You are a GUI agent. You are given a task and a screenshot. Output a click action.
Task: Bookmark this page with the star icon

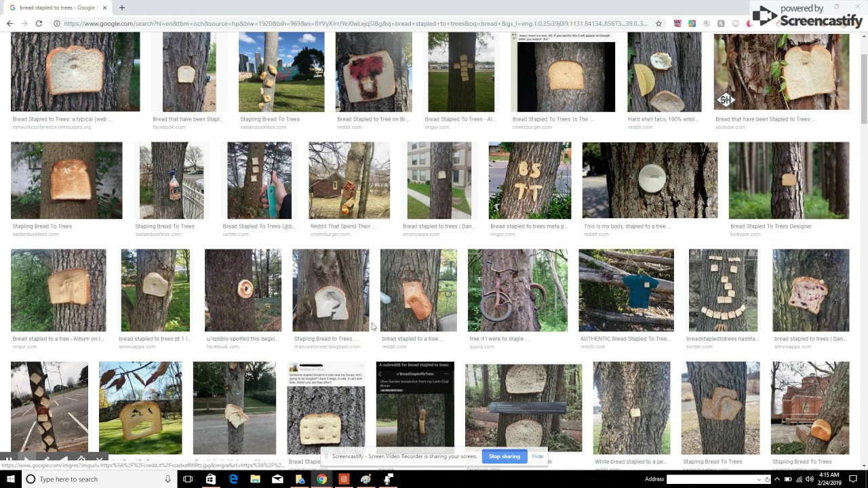click(658, 23)
